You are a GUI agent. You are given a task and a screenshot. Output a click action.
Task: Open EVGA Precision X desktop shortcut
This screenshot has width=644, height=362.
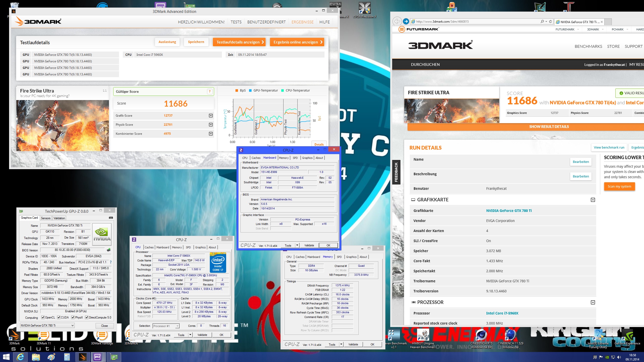[x=365, y=10]
